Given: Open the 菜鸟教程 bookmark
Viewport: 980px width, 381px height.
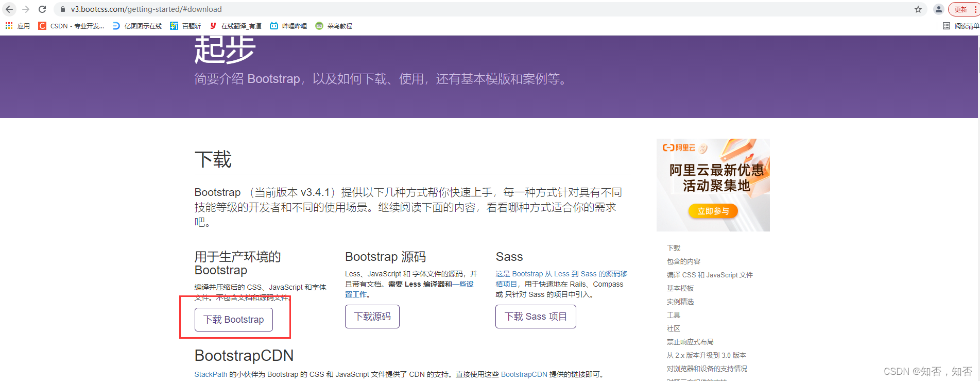Looking at the screenshot, I should [x=334, y=26].
